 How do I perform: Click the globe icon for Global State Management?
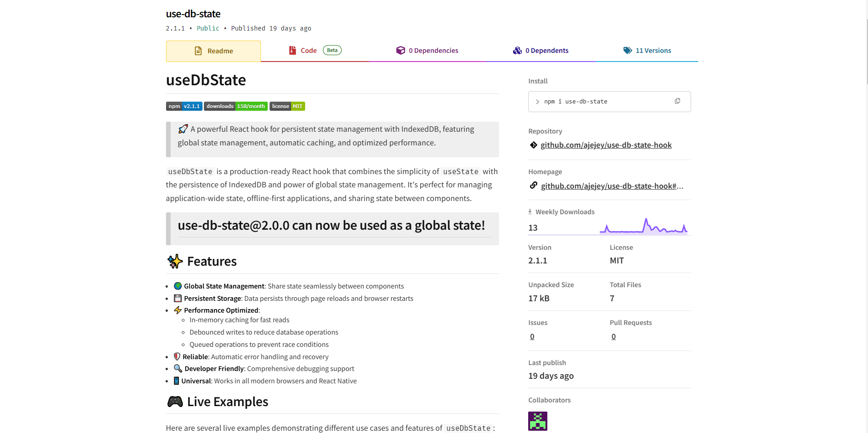point(178,286)
